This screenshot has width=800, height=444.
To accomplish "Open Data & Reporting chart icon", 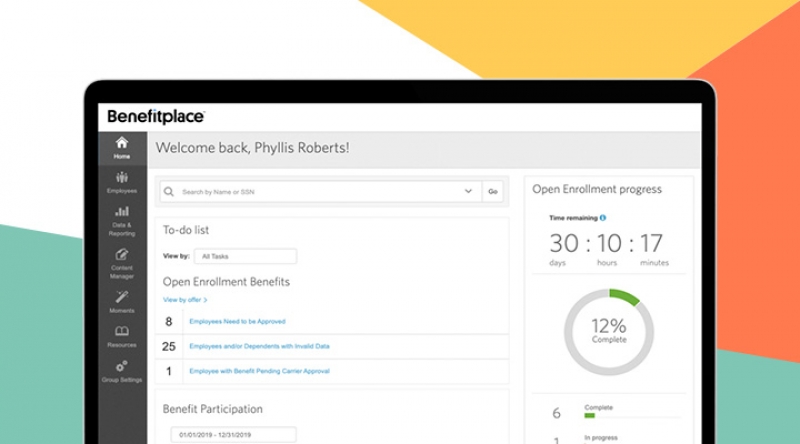I will 121,211.
